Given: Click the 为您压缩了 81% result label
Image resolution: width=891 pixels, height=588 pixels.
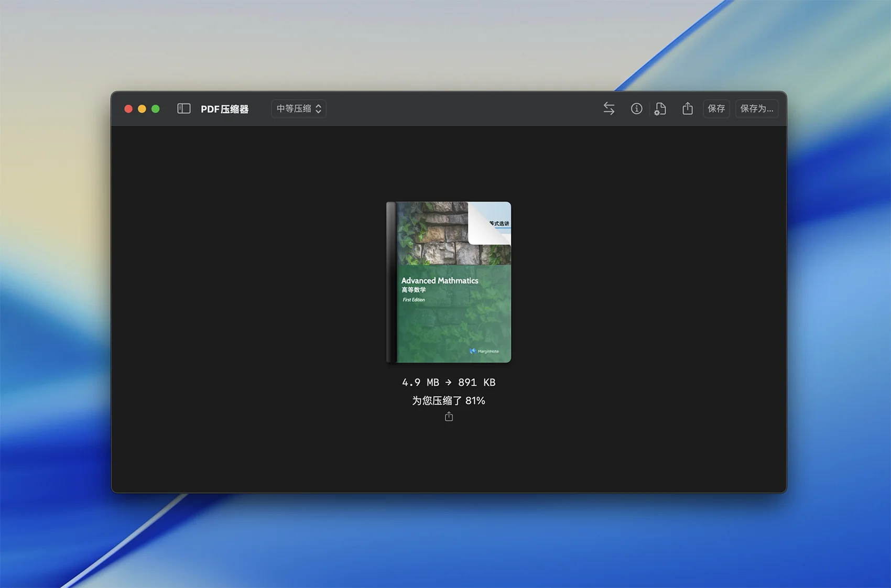Looking at the screenshot, I should [x=449, y=401].
